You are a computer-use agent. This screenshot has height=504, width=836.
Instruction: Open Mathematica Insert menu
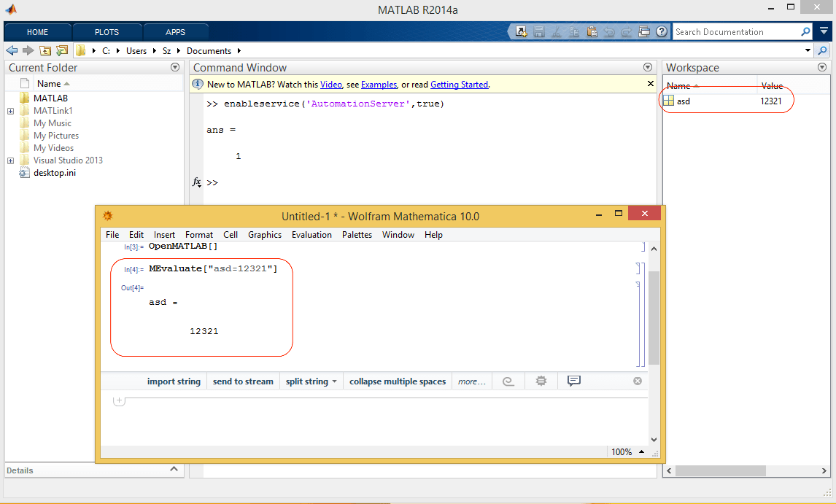(164, 235)
